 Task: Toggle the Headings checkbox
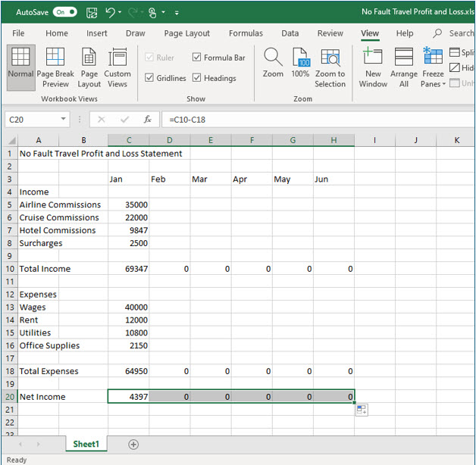point(197,78)
